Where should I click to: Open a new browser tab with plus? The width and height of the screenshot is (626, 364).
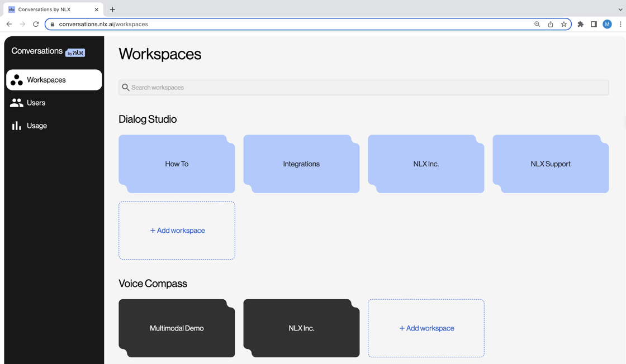click(x=112, y=9)
